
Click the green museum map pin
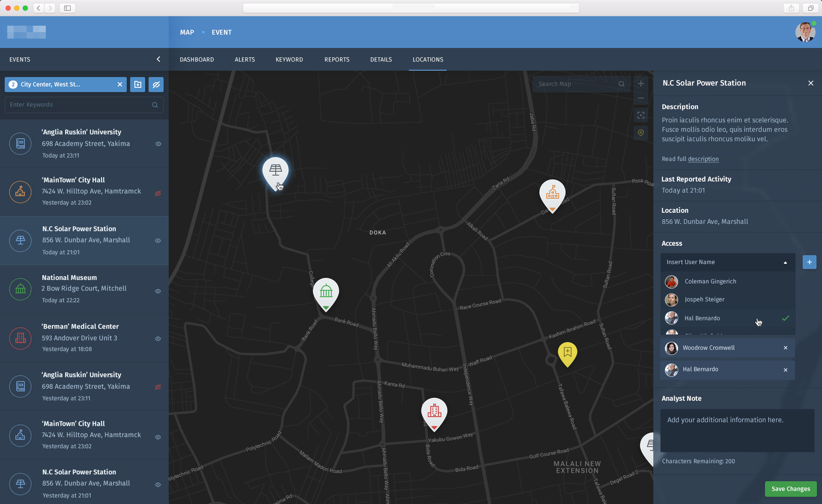point(326,294)
